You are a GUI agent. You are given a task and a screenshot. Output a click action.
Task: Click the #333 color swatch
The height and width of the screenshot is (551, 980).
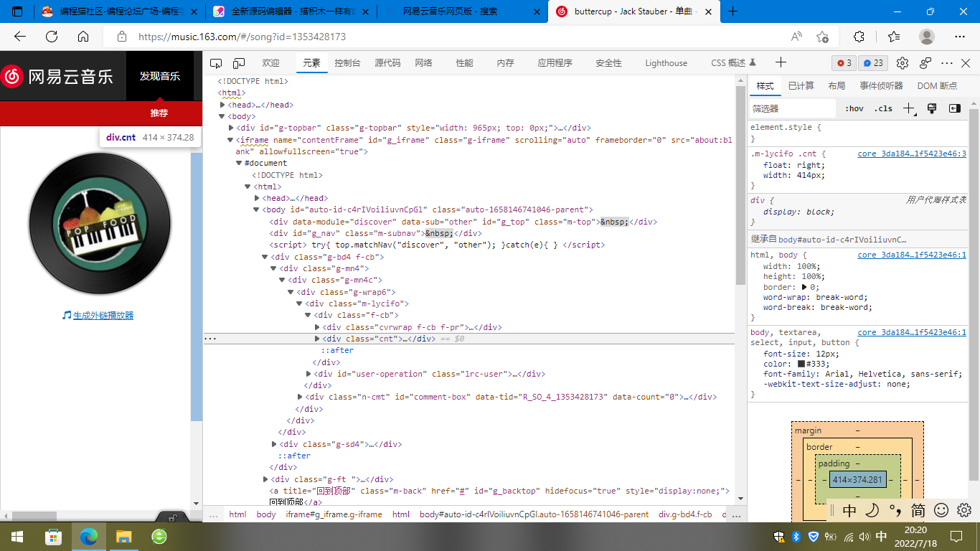[x=801, y=364]
